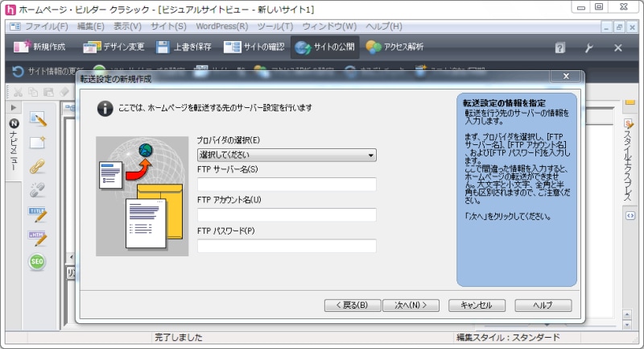644x349 pixels.
Task: Click the HTML edit icon in sidebar
Action: coord(38,238)
